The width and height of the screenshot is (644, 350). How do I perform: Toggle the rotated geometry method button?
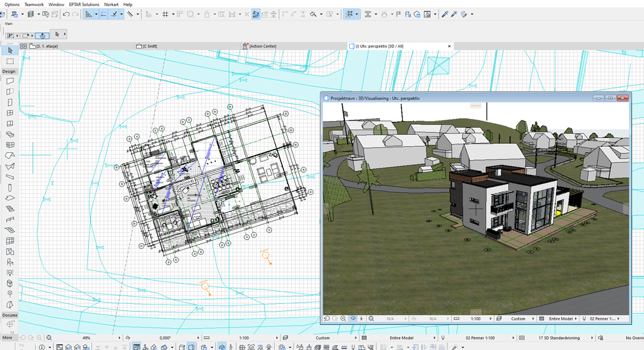(42, 35)
